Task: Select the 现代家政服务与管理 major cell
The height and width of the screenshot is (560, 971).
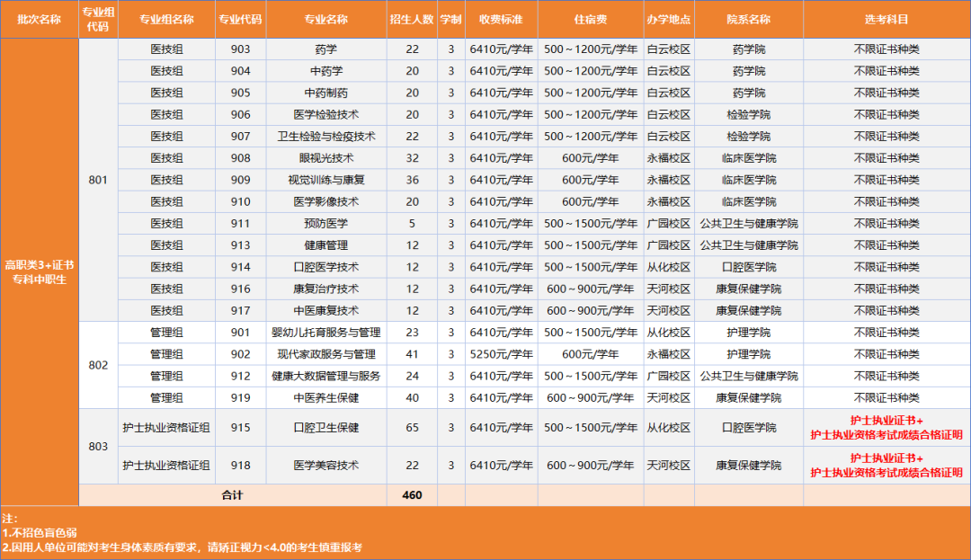Action: [325, 354]
